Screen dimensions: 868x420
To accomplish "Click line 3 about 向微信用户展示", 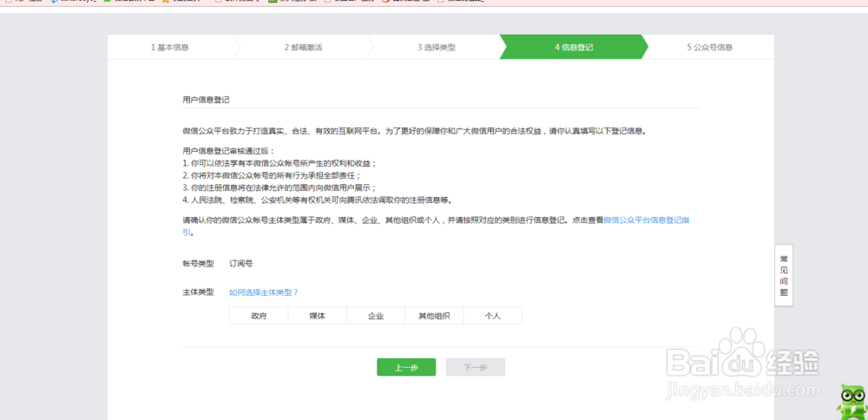I will click(279, 187).
